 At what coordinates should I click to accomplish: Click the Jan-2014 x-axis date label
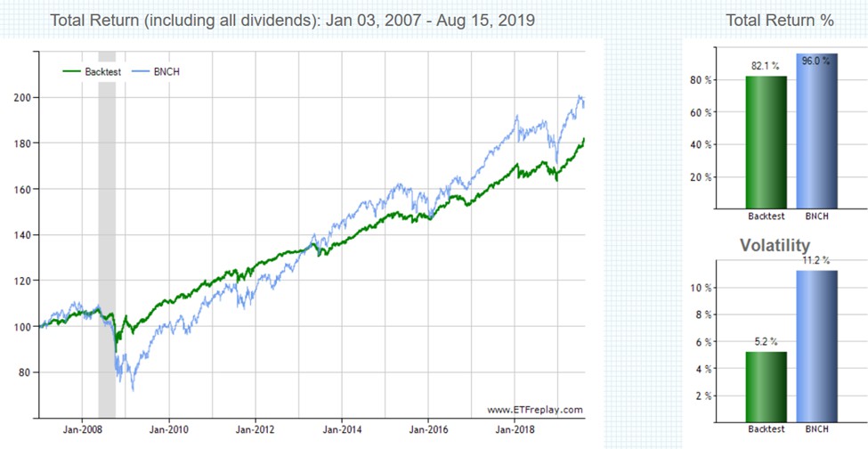coord(342,429)
